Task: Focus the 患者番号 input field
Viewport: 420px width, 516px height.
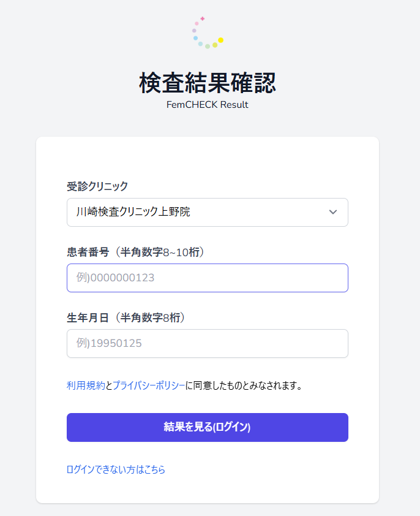Action: 207,278
